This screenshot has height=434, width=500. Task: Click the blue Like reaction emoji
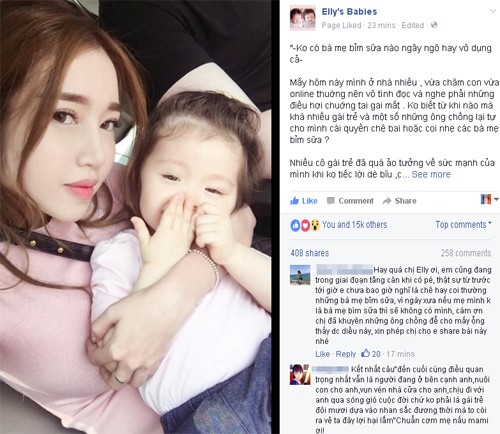point(295,225)
